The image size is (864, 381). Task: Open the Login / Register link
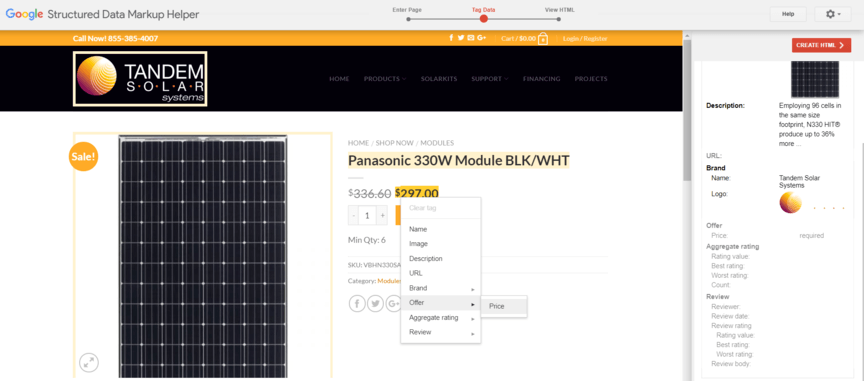click(x=585, y=39)
